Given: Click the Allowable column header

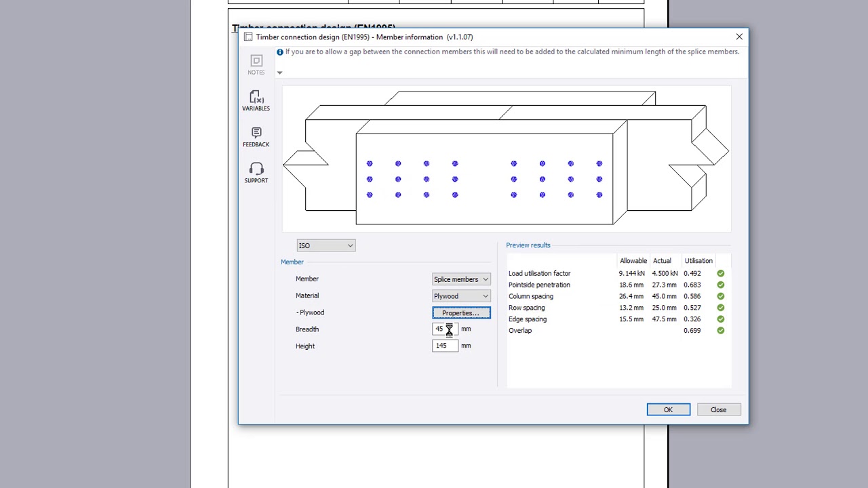Looking at the screenshot, I should tap(633, 261).
